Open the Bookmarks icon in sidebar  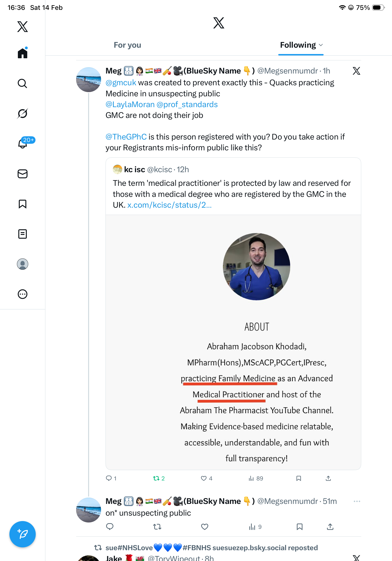(x=23, y=204)
